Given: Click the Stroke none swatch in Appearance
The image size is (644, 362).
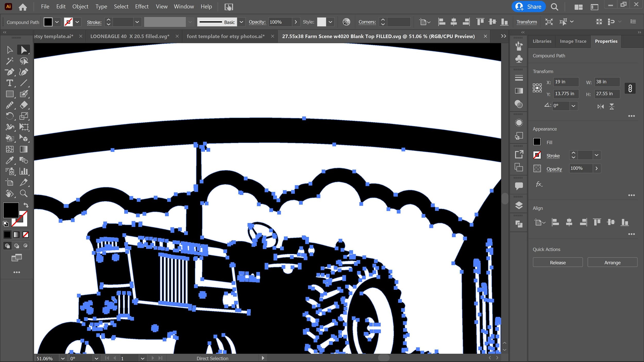Looking at the screenshot, I should pyautogui.click(x=537, y=155).
